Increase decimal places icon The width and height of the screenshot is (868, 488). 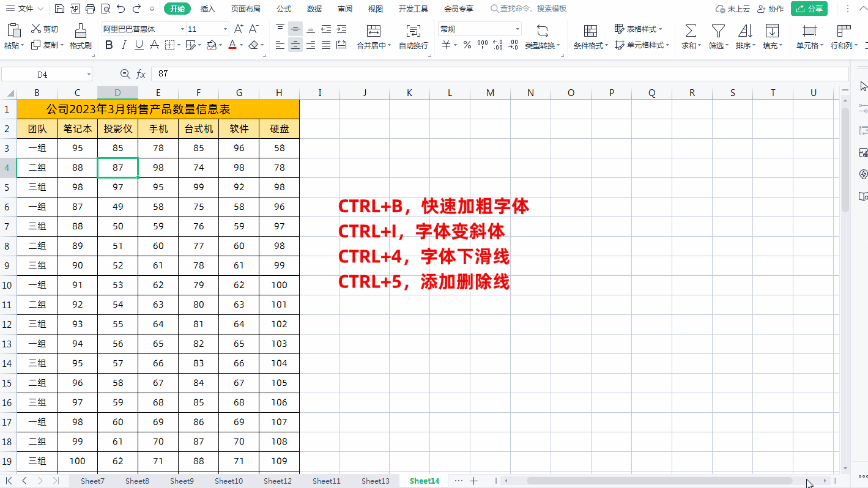pyautogui.click(x=498, y=45)
